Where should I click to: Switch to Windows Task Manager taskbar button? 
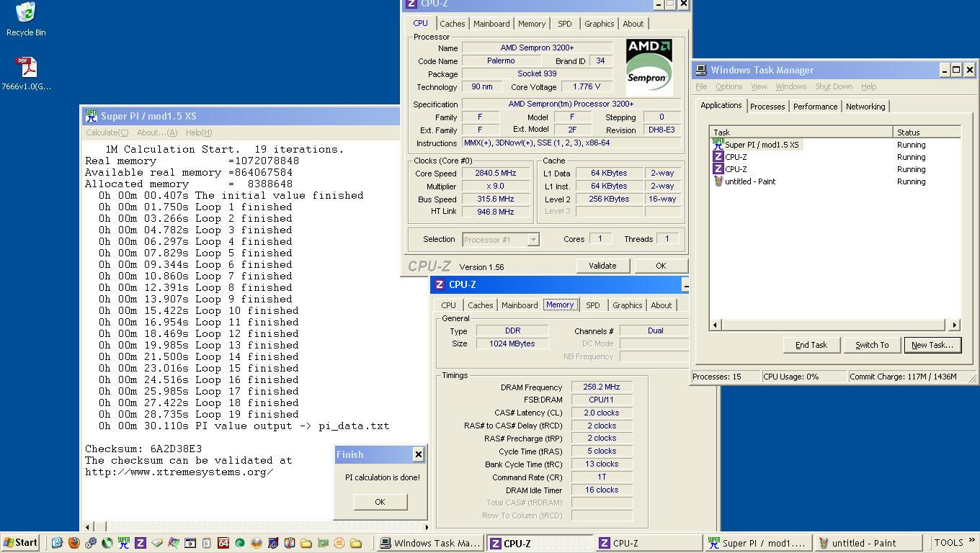430,543
